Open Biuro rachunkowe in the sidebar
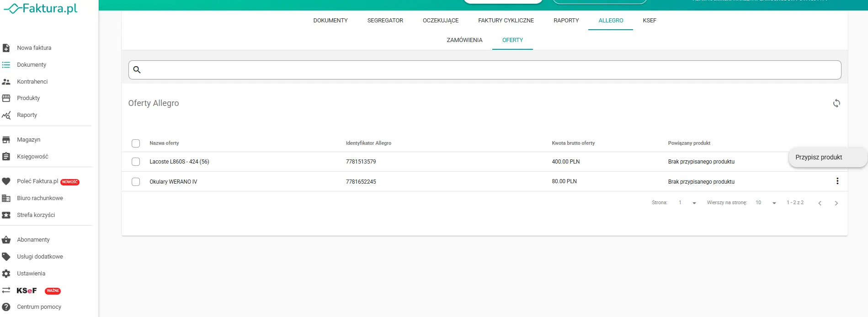 tap(40, 198)
